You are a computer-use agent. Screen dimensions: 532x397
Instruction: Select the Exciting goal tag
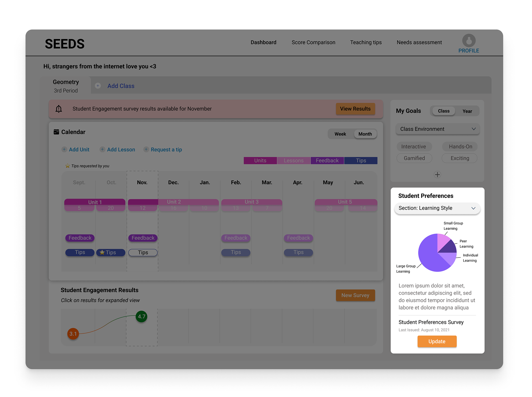tap(460, 158)
